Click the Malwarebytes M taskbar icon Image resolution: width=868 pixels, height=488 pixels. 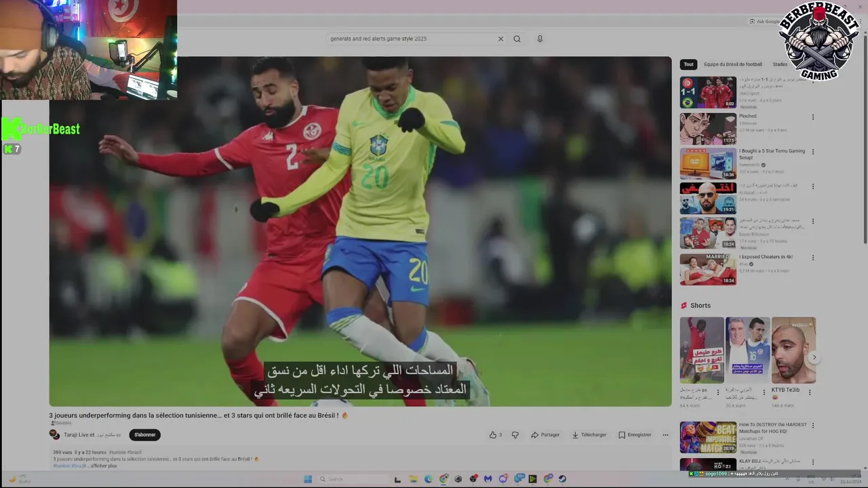tap(488, 479)
